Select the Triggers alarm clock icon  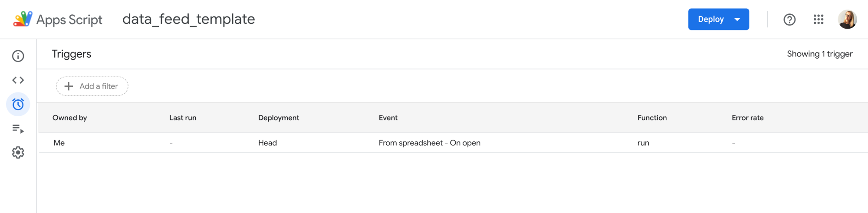18,105
